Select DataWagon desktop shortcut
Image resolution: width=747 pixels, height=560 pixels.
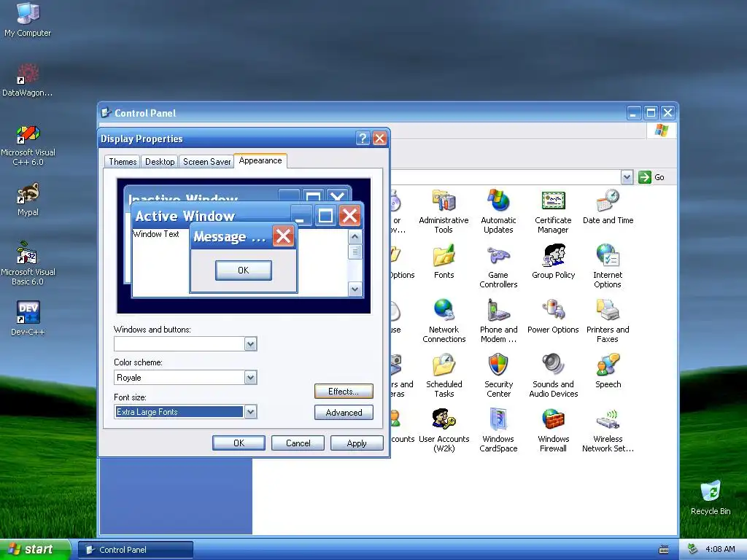28,80
